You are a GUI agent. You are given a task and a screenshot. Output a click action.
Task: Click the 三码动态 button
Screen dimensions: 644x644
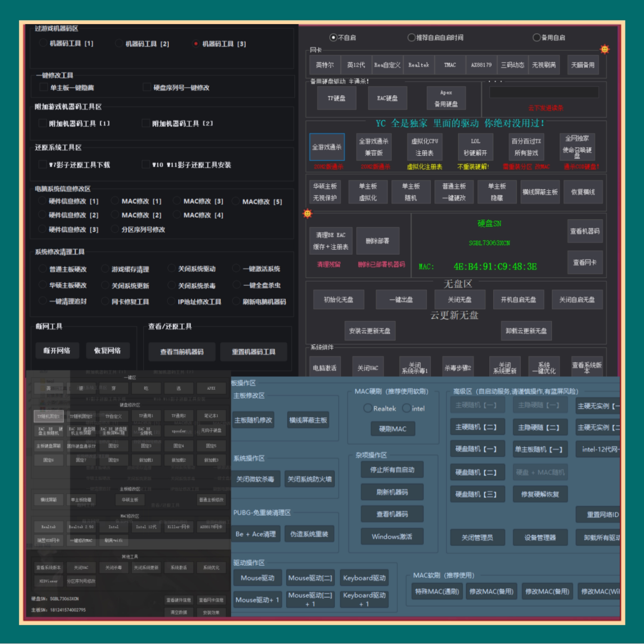[x=513, y=65]
